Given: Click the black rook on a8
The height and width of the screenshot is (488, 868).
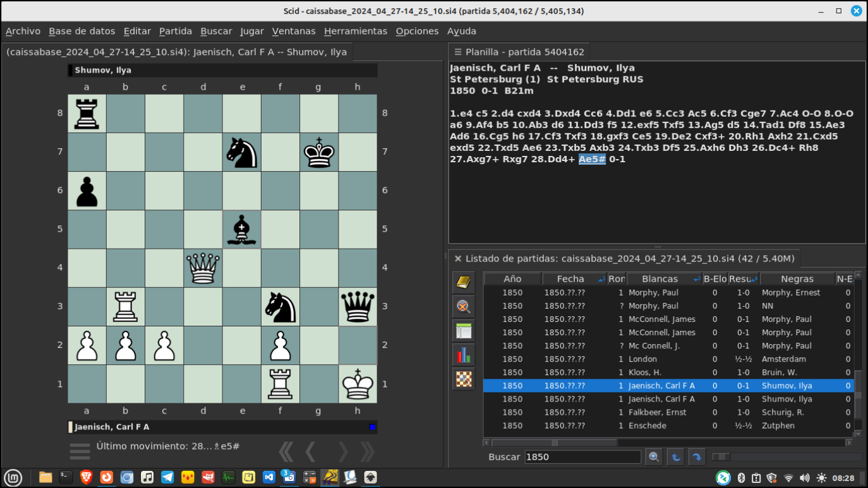Looking at the screenshot, I should click(87, 114).
